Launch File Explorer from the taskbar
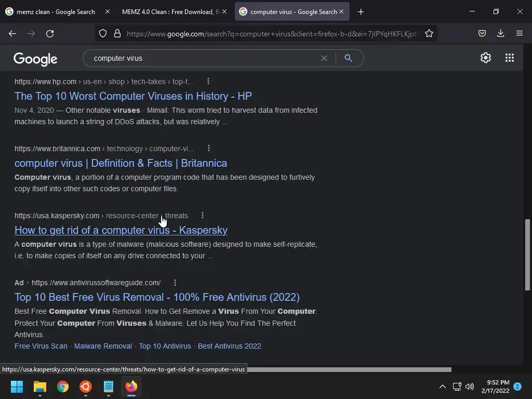The height and width of the screenshot is (399, 532). [x=39, y=387]
